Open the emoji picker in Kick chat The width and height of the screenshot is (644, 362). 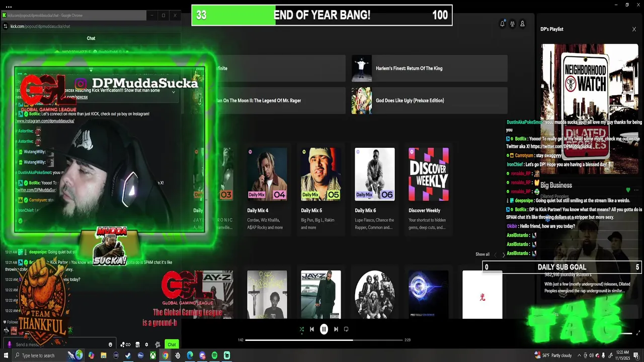(x=110, y=344)
